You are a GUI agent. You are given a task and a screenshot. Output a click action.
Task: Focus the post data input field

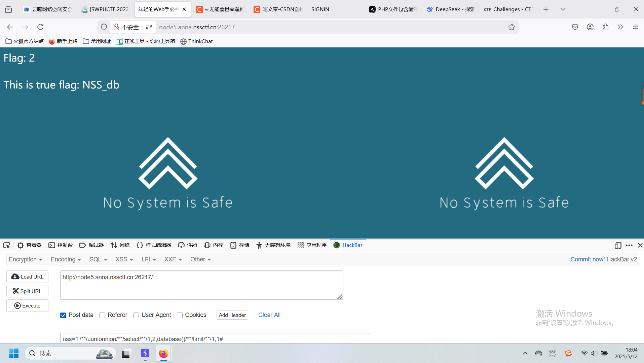coord(215,338)
